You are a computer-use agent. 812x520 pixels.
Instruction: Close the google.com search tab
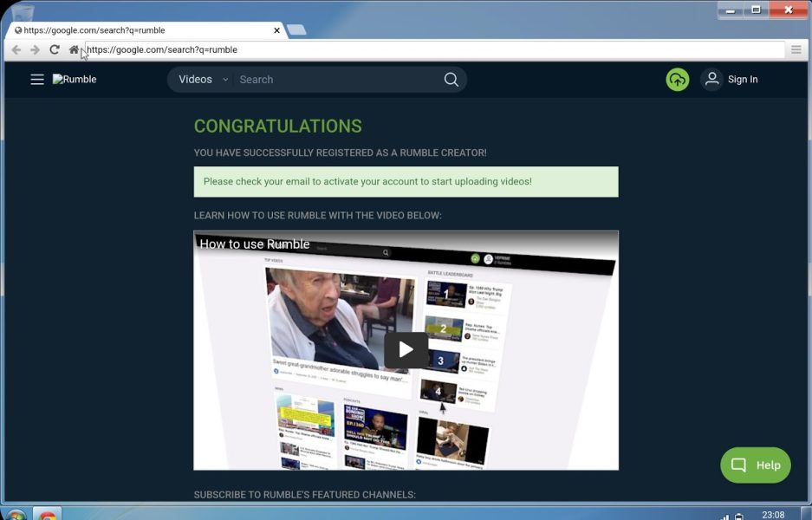click(277, 30)
